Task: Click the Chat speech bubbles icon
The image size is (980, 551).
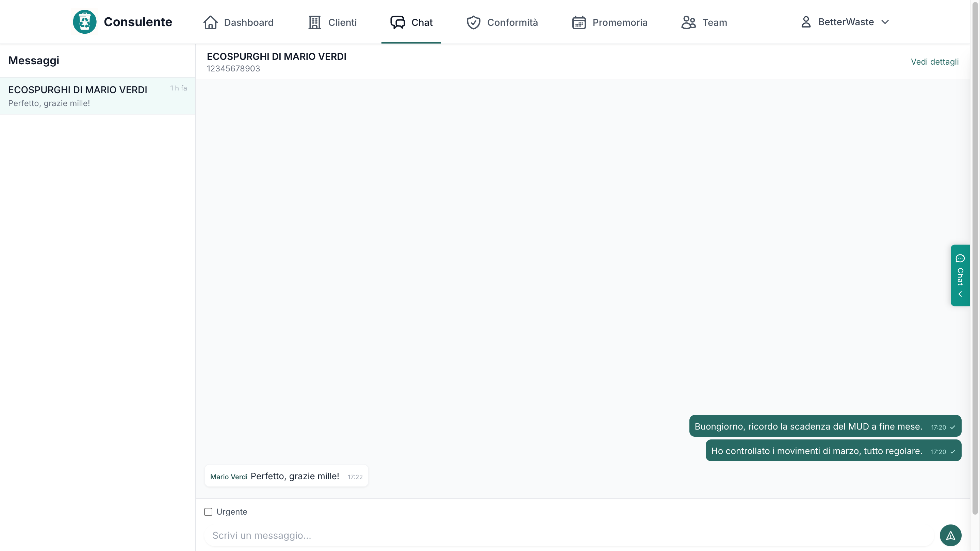Action: (397, 22)
